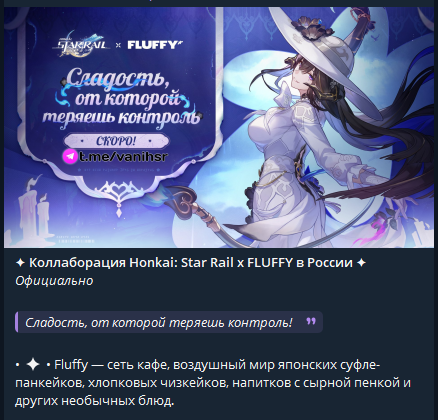The width and height of the screenshot is (438, 420).
Task: Click the Honkai Star Rail logo
Action: 80,44
